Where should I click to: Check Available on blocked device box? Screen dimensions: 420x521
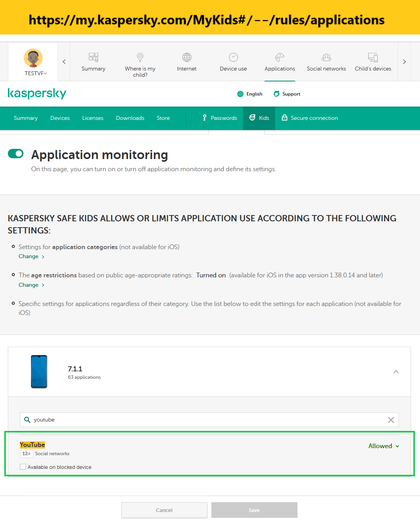point(23,467)
